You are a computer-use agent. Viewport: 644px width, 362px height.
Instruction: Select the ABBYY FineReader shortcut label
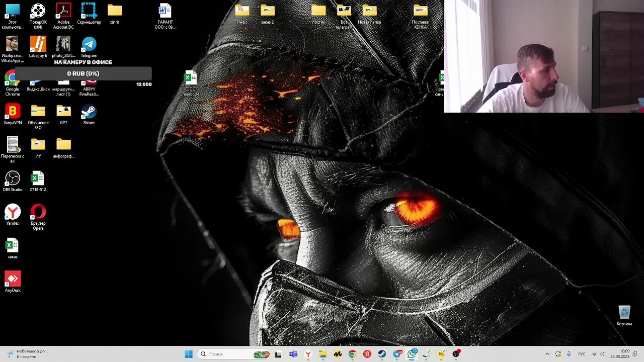[x=89, y=92]
